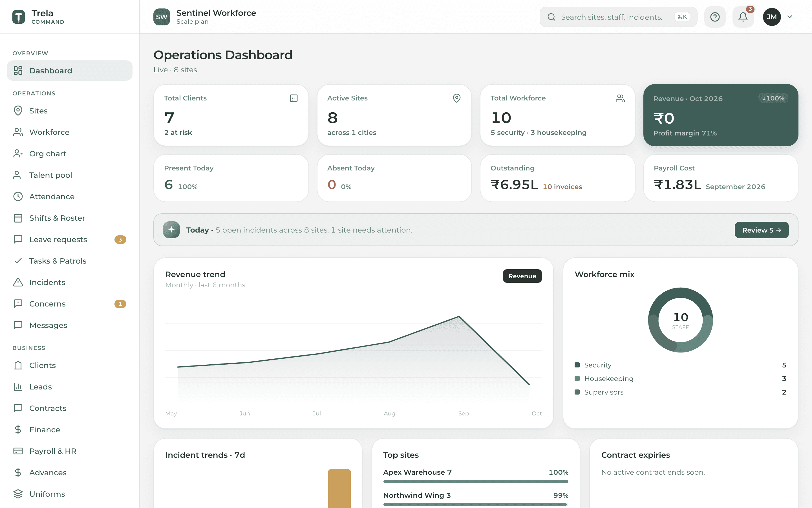
Task: Click the Payroll Cost ₹1.83L value
Action: click(x=677, y=185)
